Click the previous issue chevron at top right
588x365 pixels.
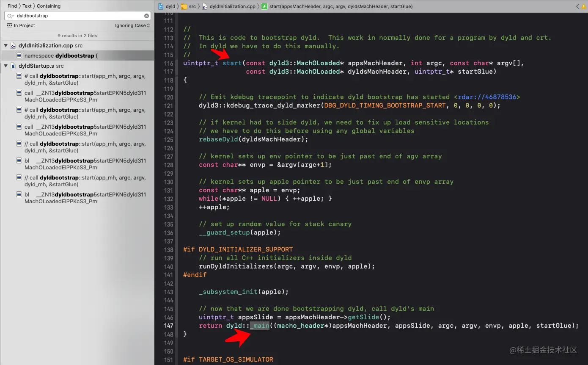coord(578,6)
